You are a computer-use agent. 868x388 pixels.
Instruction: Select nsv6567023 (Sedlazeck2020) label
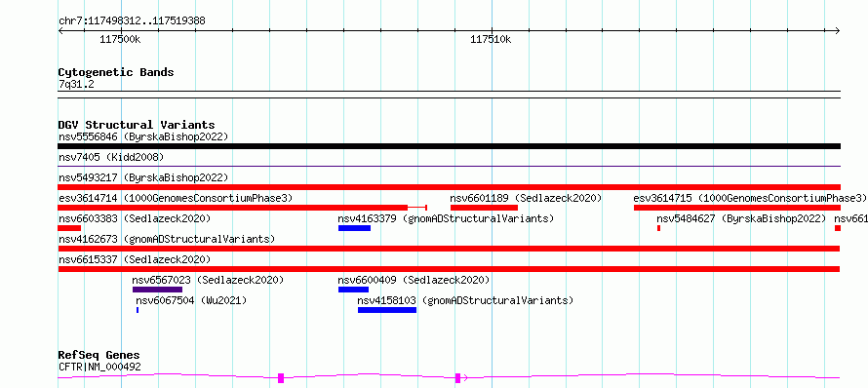[x=208, y=280]
